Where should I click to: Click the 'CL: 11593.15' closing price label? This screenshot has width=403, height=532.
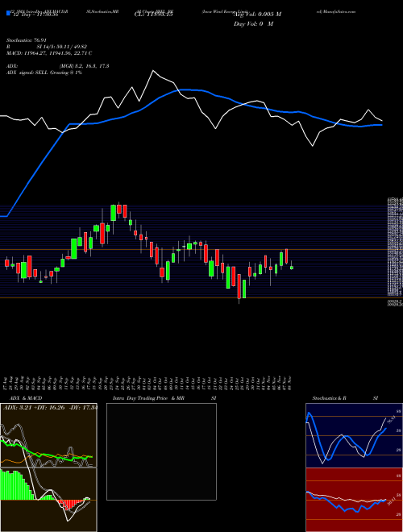[154, 15]
